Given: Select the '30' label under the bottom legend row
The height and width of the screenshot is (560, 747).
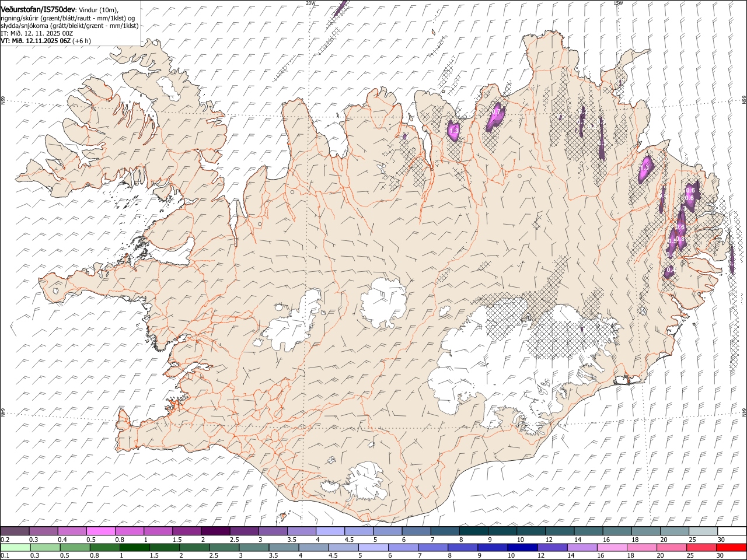Looking at the screenshot, I should [x=720, y=556].
